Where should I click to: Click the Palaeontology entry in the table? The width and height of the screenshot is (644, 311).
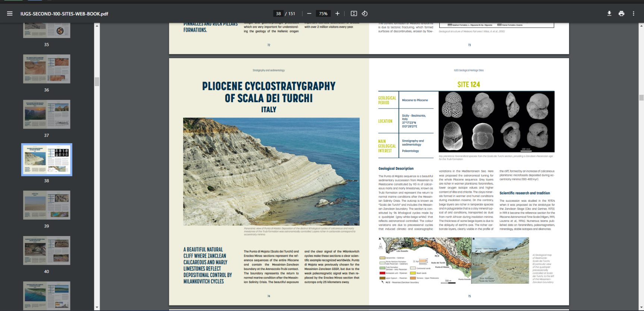[410, 151]
